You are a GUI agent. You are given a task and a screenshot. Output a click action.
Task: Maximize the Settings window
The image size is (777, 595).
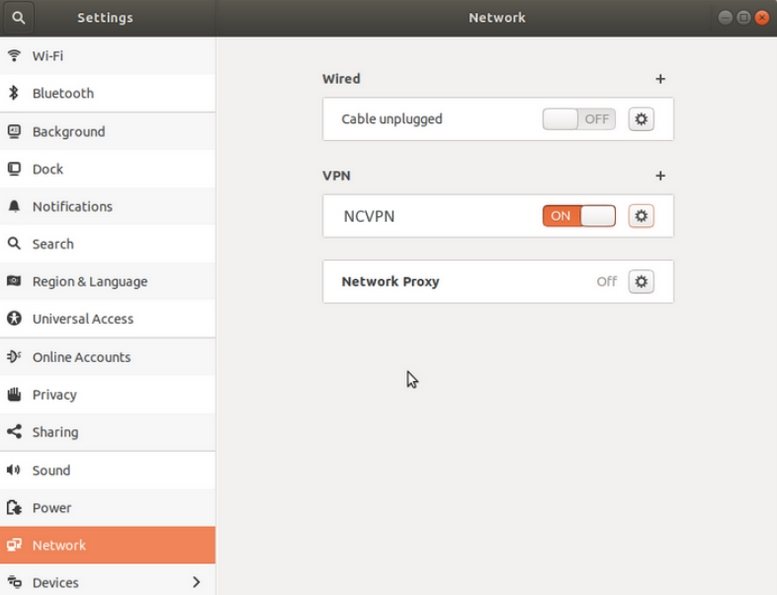(743, 18)
